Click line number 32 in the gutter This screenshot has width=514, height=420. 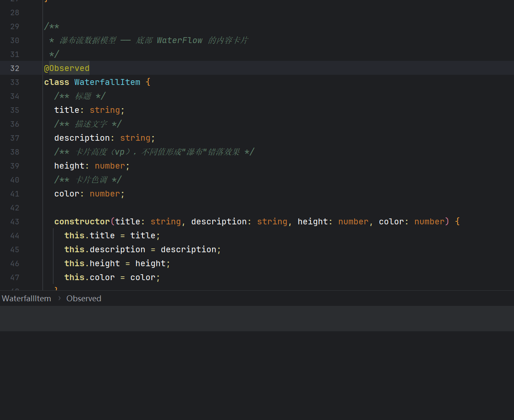[15, 68]
